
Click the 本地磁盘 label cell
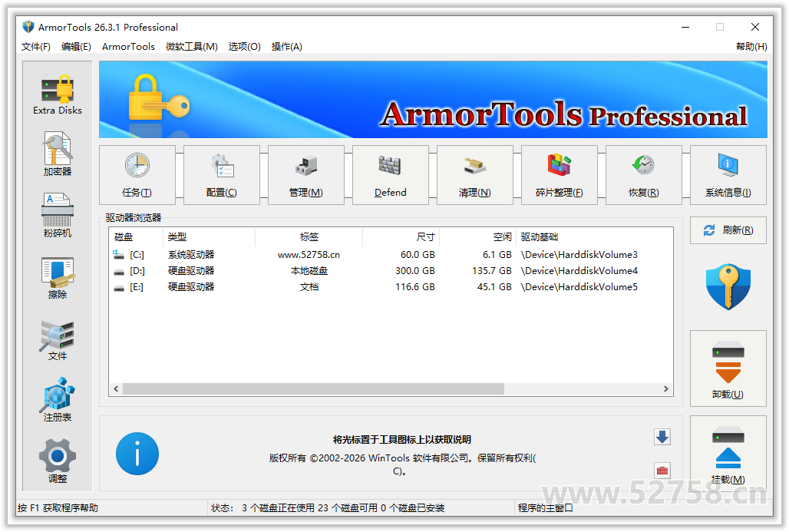pyautogui.click(x=309, y=271)
